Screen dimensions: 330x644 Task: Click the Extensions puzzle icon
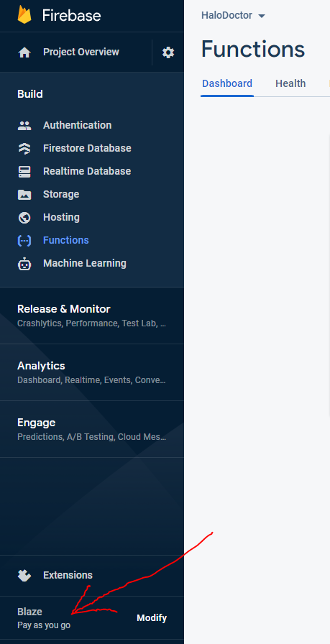24,576
